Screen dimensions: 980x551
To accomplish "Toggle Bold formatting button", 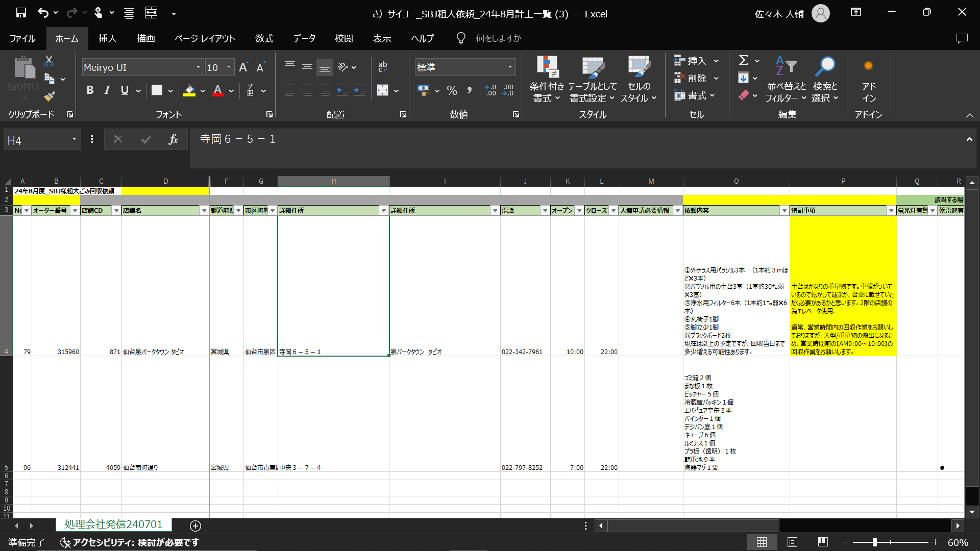I will (x=90, y=90).
